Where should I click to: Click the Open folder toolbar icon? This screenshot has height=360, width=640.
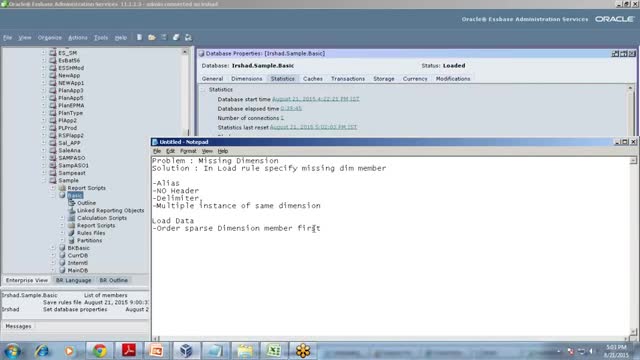point(152,37)
